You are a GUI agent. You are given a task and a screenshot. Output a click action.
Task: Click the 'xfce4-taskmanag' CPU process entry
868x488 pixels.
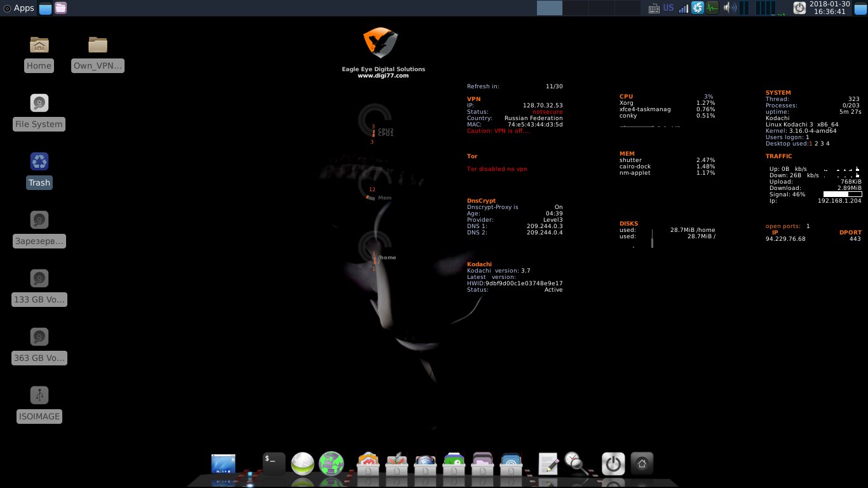coord(645,109)
